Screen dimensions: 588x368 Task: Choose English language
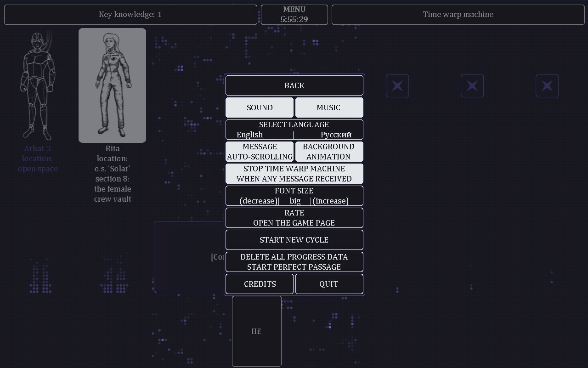click(x=250, y=135)
